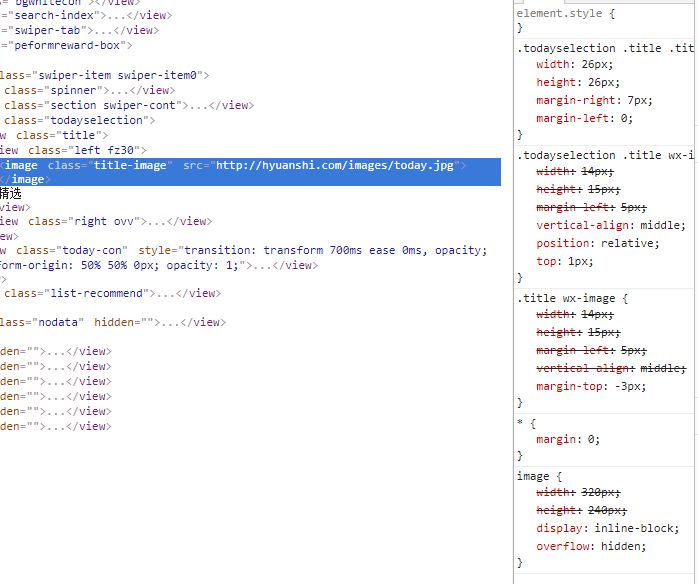The width and height of the screenshot is (698, 584).
Task: Select the "right ovv" view row
Action: 106,221
